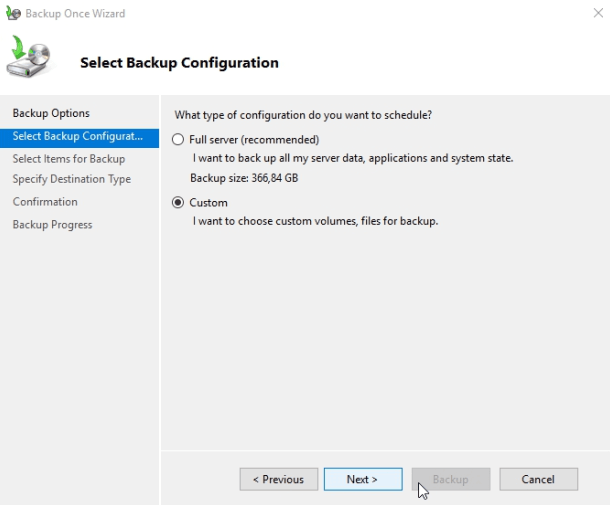This screenshot has width=610, height=505.
Task: Click the Backup size 366,84 GB text
Action: pos(244,178)
